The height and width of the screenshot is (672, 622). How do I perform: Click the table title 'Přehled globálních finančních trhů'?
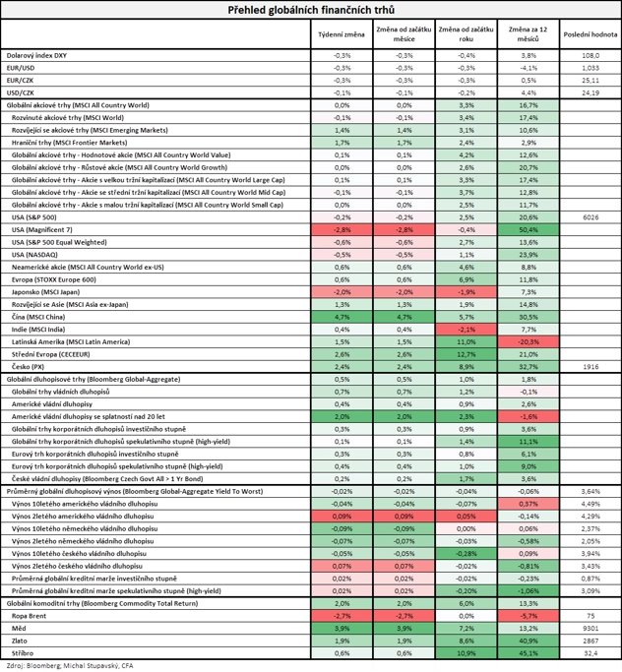point(311,10)
